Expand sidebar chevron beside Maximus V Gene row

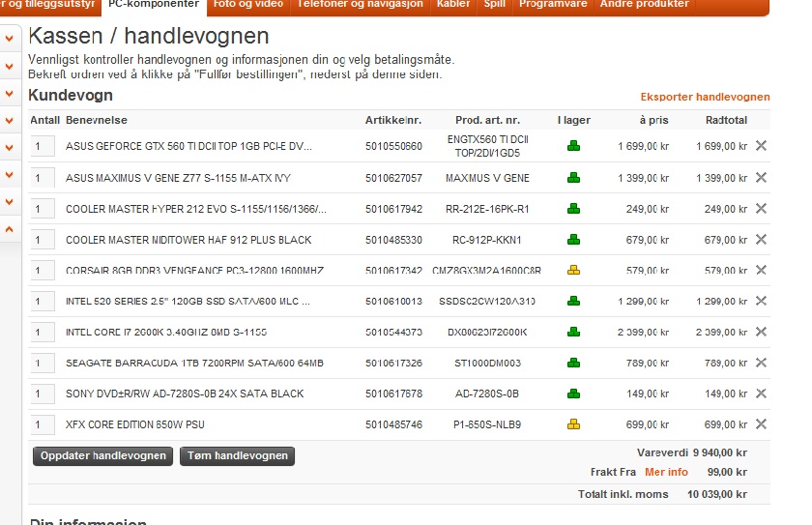pos(10,174)
